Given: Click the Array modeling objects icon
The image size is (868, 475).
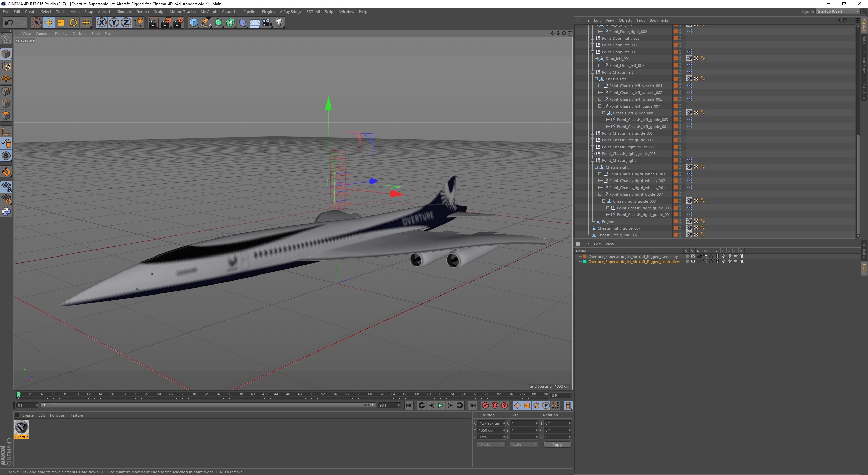Looking at the screenshot, I should point(231,23).
